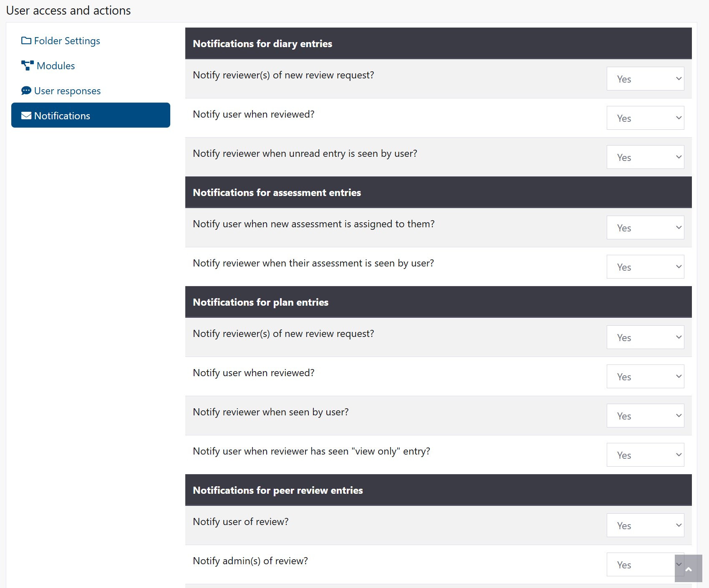
Task: Open the notify user when reviewed dropdown under diary entries
Action: tap(645, 118)
